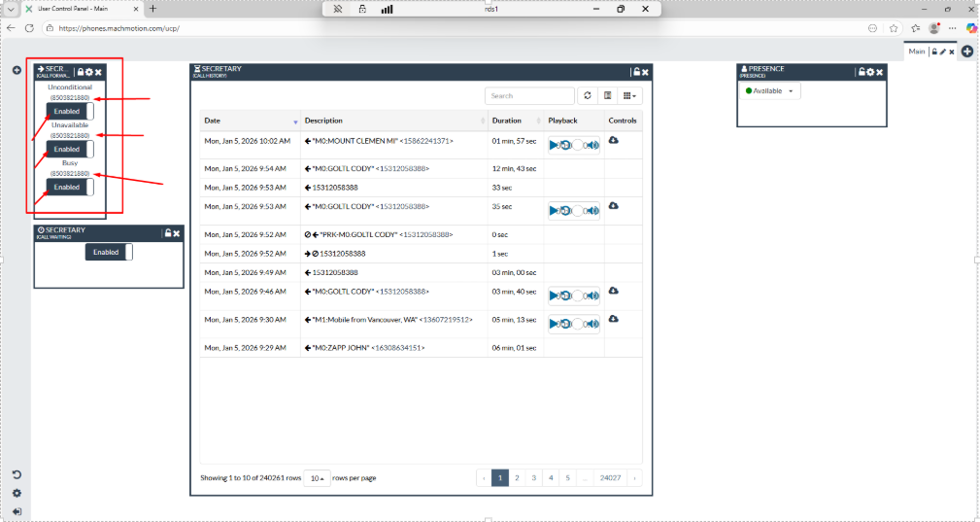This screenshot has height=522, width=980.
Task: Open the rows per page dropdown
Action: pyautogui.click(x=316, y=478)
